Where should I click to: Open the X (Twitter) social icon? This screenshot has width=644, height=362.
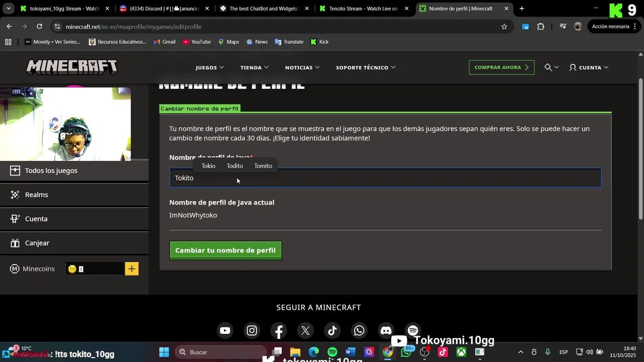coord(305,330)
